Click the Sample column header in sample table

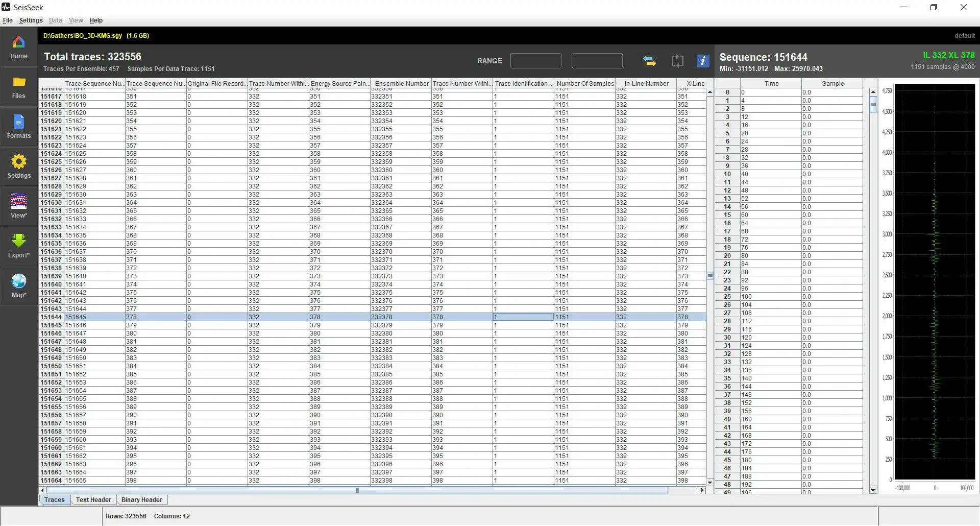point(832,84)
